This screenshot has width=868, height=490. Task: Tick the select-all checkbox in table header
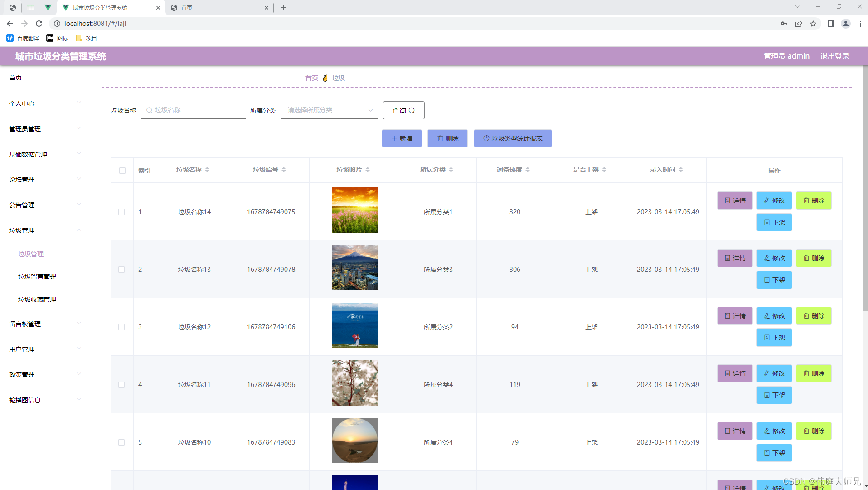(x=122, y=171)
